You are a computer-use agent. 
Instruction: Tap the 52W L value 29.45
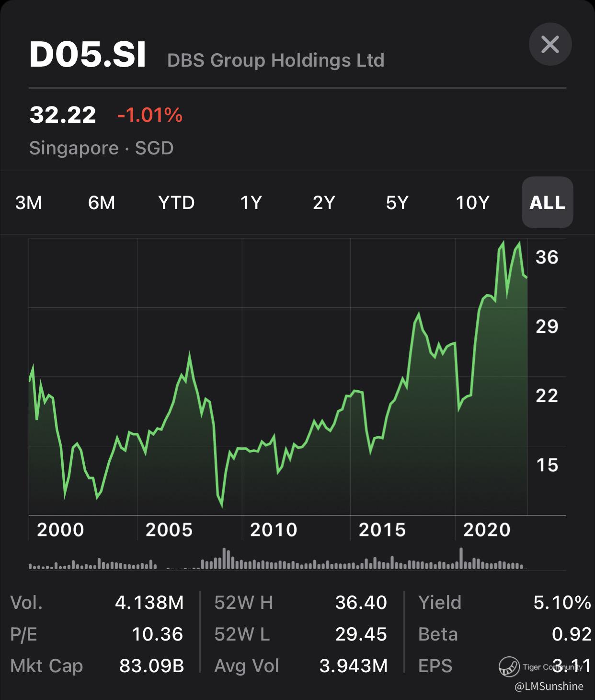coord(361,634)
